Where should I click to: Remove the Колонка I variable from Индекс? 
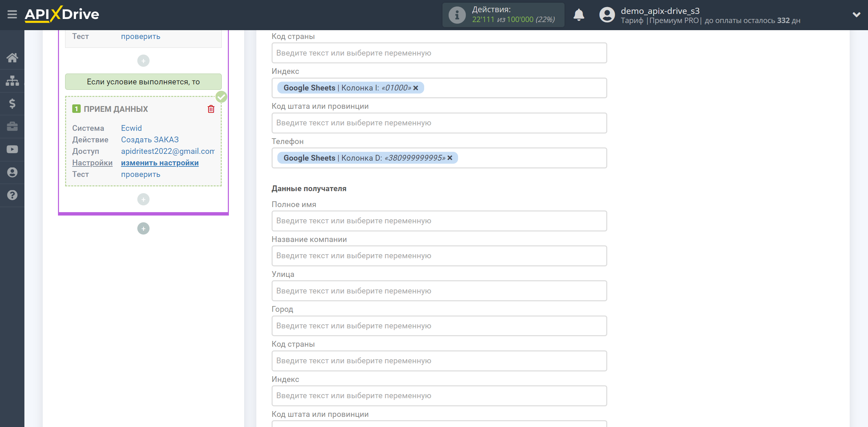click(416, 88)
